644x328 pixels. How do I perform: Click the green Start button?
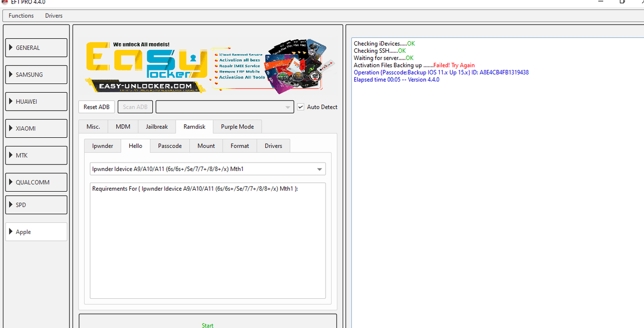208,322
